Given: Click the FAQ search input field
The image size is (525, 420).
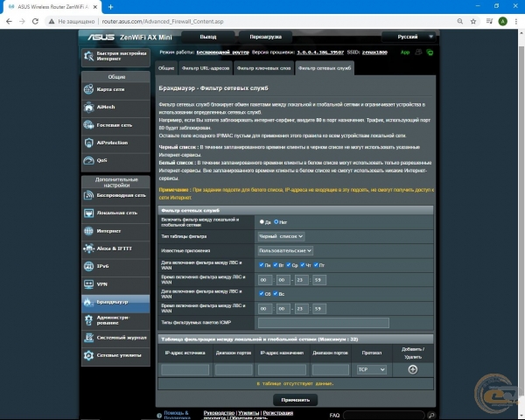Looking at the screenshot, I should click(x=384, y=416).
